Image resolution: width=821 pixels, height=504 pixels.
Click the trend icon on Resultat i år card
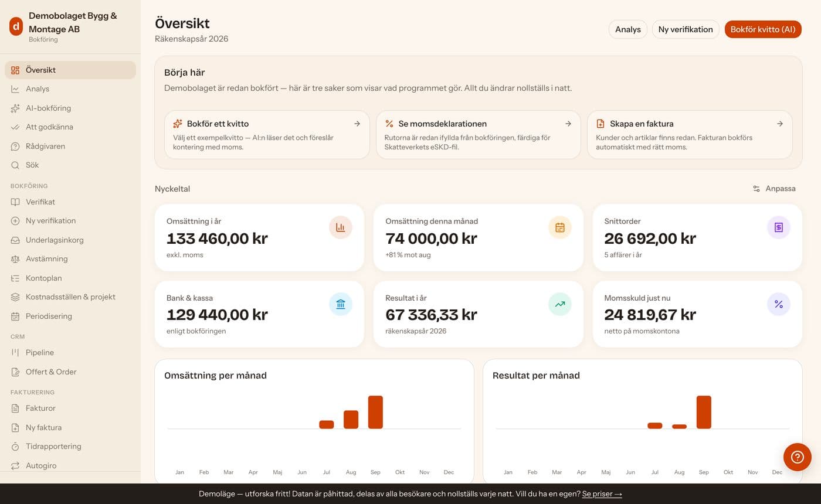click(x=560, y=304)
